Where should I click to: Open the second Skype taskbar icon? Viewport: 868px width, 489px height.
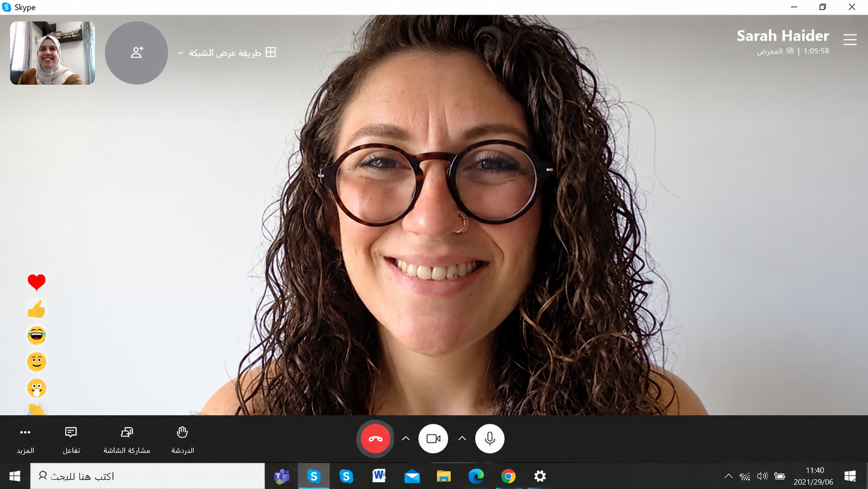346,476
